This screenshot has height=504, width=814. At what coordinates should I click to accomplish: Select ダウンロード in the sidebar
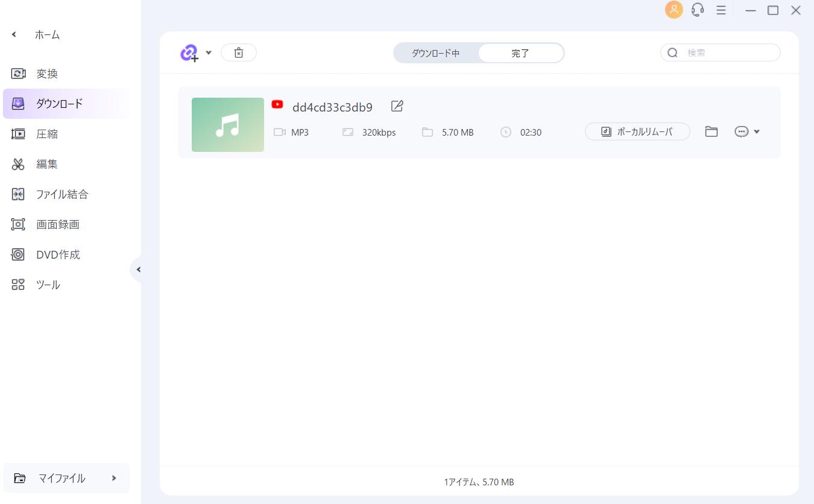66,104
